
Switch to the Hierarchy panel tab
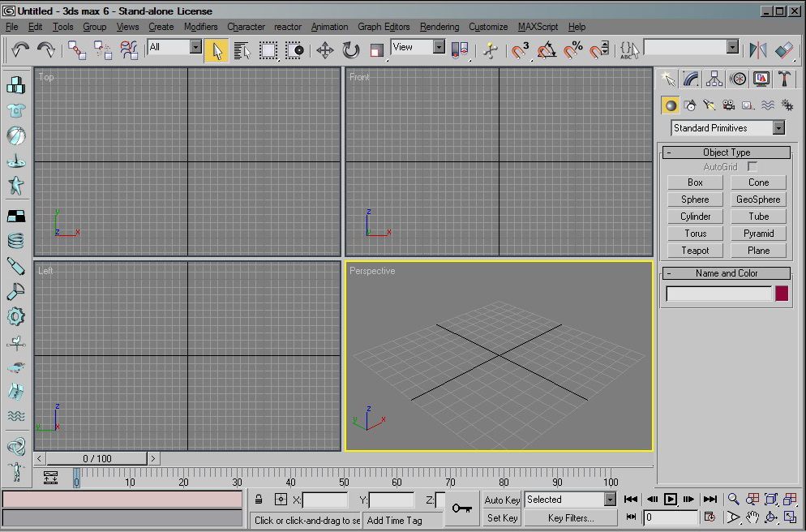(714, 79)
